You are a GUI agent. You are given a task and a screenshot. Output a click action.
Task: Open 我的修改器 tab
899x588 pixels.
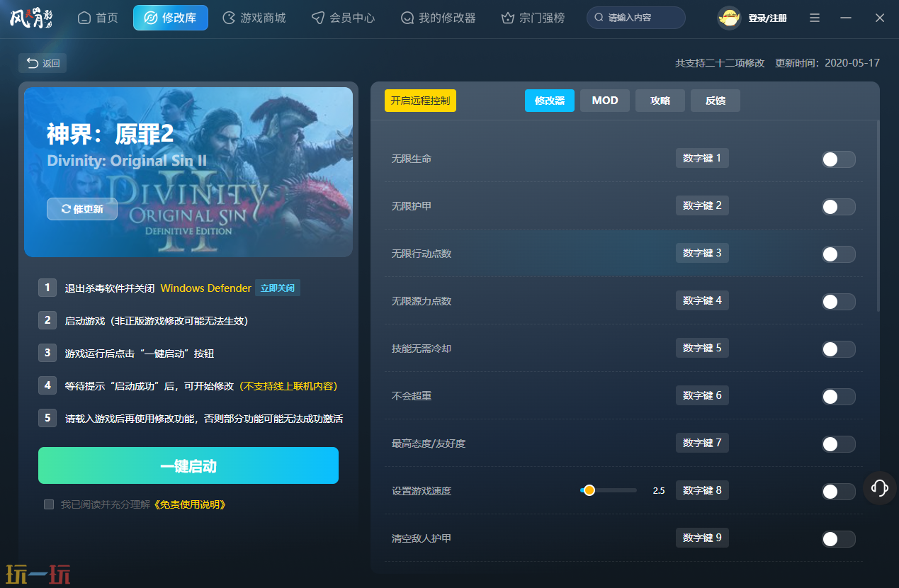coord(438,18)
